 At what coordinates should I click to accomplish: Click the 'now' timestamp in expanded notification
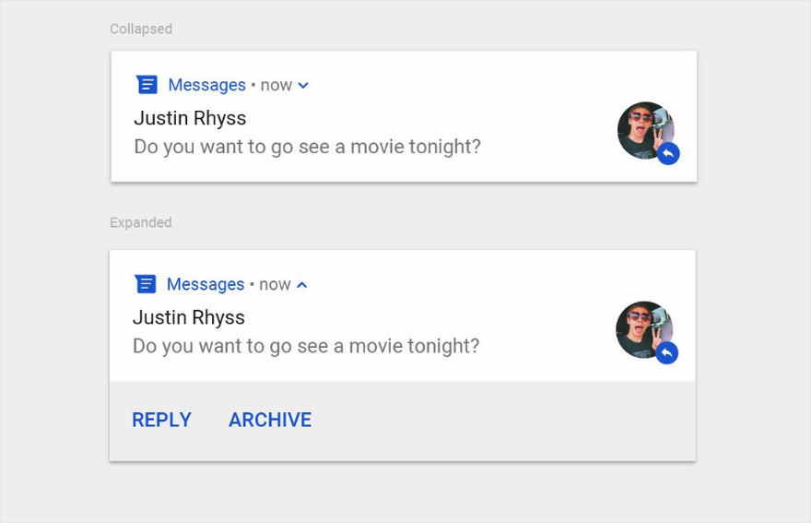click(275, 284)
